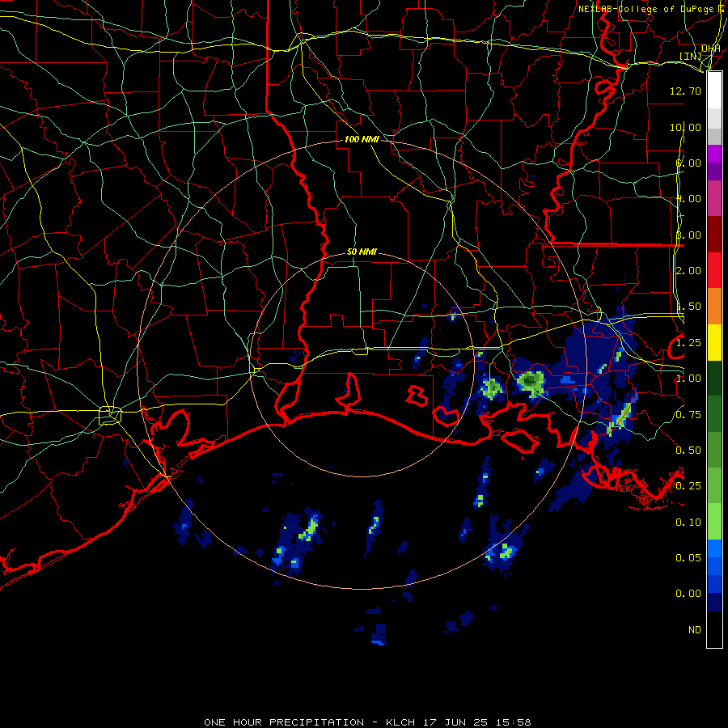The height and width of the screenshot is (728, 728).
Task: Click the 12.70 legend value
Action: [x=685, y=91]
